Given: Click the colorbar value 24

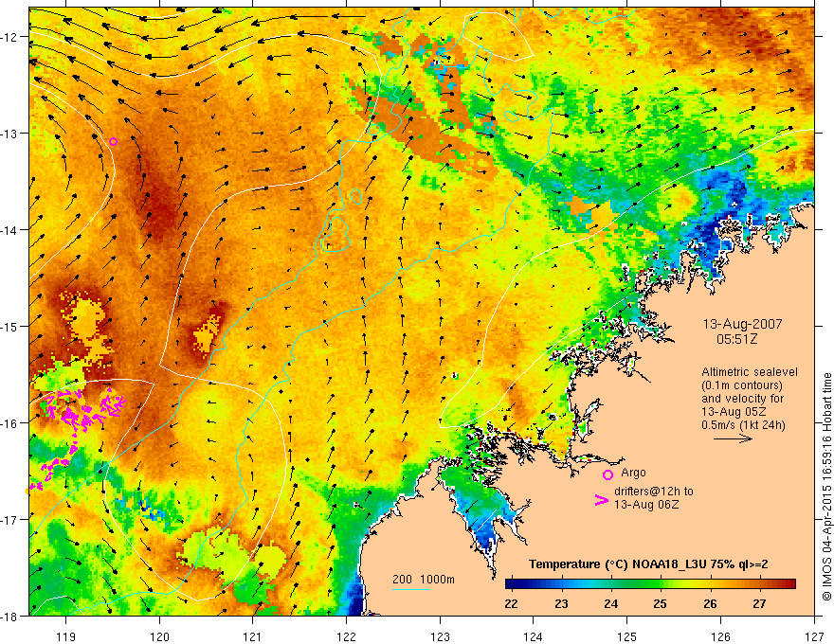Looking at the screenshot, I should tap(610, 603).
